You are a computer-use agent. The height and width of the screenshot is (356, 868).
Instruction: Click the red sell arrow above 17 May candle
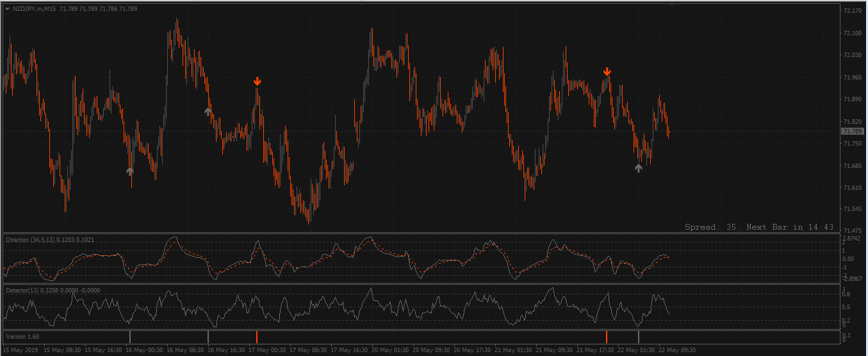(x=257, y=81)
